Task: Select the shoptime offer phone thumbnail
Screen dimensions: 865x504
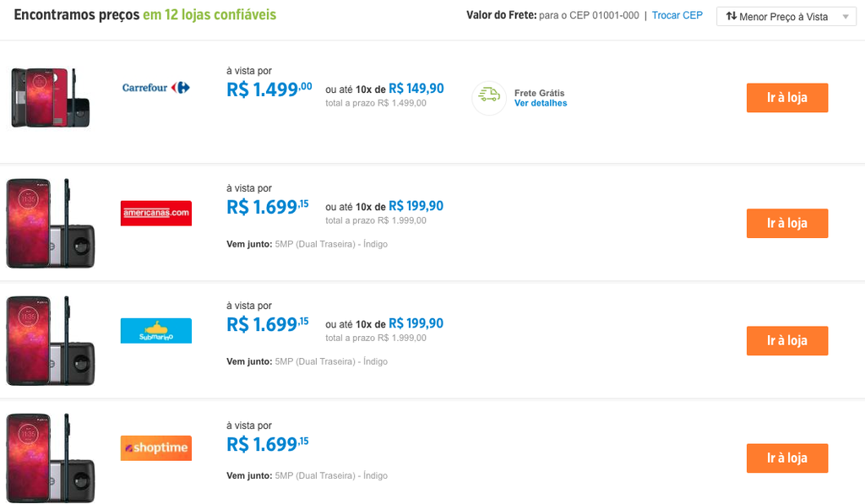Action: pyautogui.click(x=51, y=458)
